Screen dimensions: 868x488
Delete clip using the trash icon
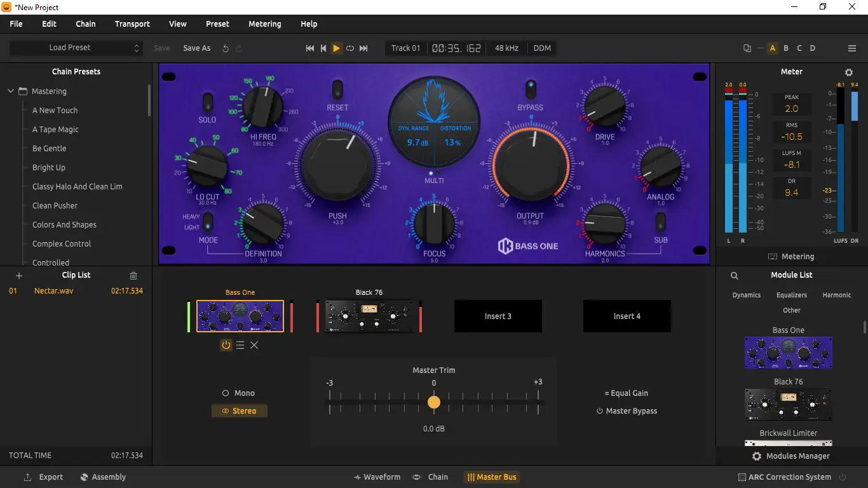[133, 276]
